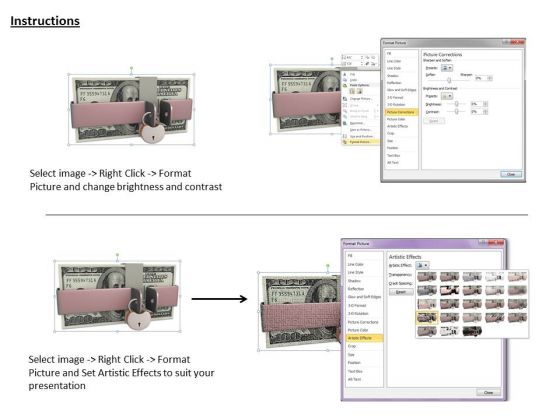Select Picture Color in the lower dialog
Image resolution: width=560 pixels, height=420 pixels.
point(358,330)
